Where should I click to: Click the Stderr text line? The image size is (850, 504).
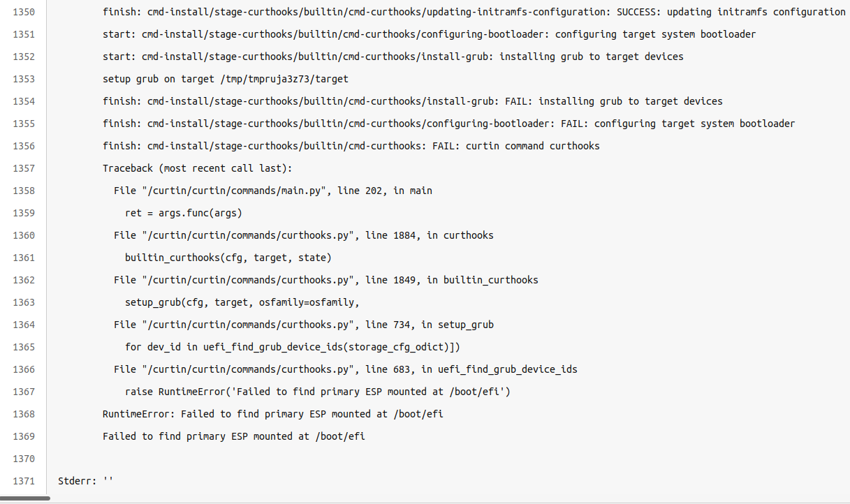(x=86, y=481)
